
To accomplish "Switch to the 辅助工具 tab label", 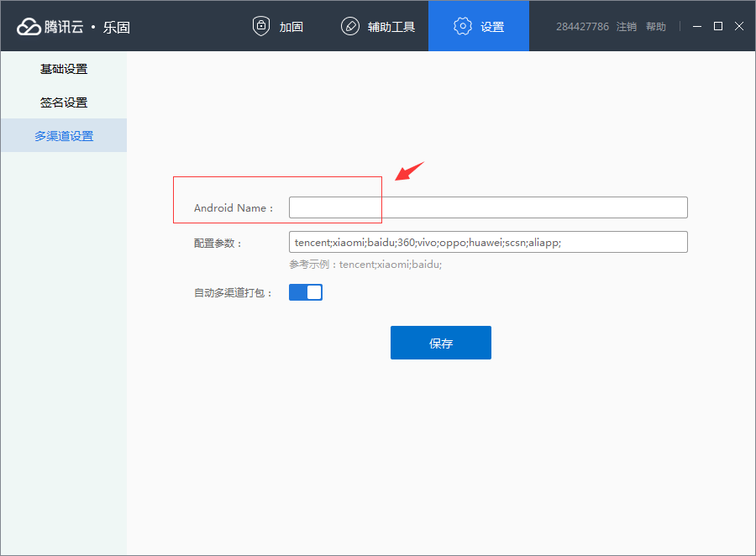I will (x=391, y=27).
